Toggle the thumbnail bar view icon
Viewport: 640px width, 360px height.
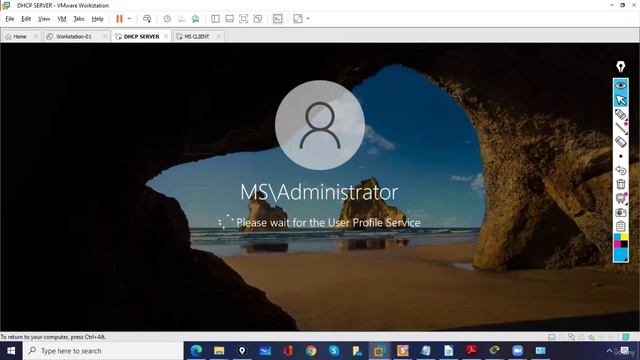(229, 19)
